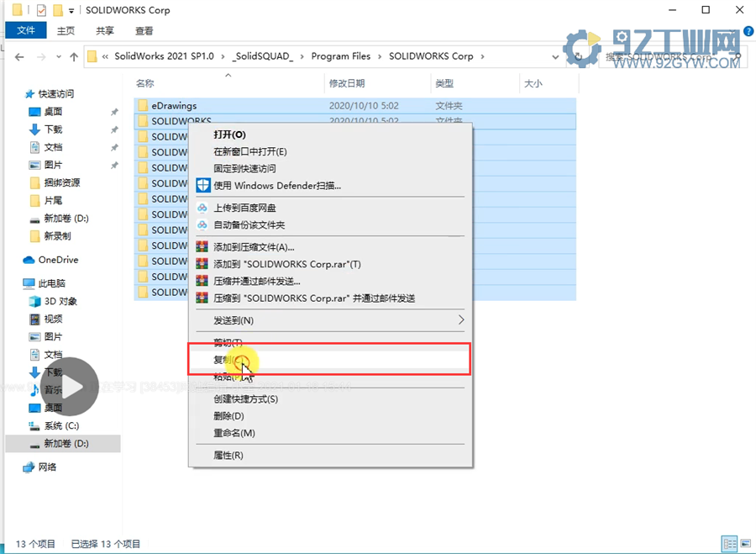Open the 片尾 folder in the sidebar
Screen dimensions: 756x554
[x=53, y=200]
